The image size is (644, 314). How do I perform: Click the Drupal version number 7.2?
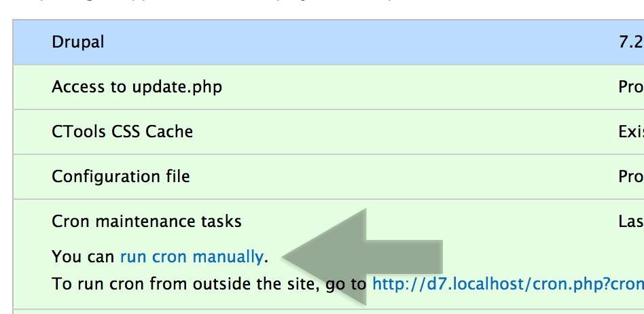click(631, 42)
